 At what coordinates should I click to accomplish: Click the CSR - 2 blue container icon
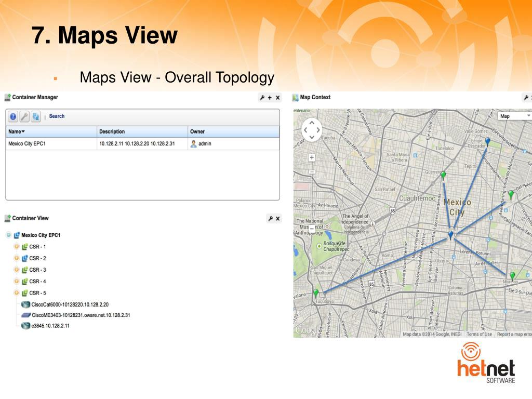(25, 258)
